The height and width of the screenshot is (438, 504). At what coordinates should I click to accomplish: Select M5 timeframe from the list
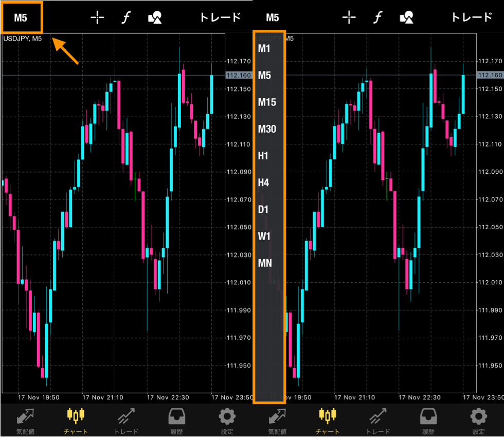(x=264, y=75)
